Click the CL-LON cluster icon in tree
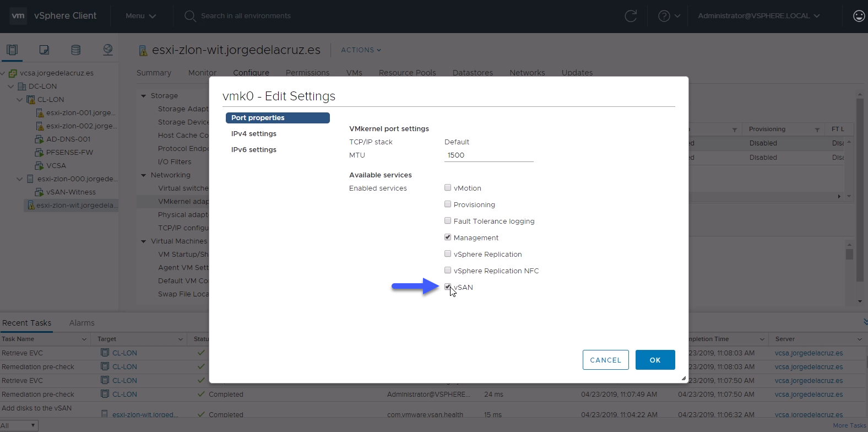868x432 pixels. 31,100
